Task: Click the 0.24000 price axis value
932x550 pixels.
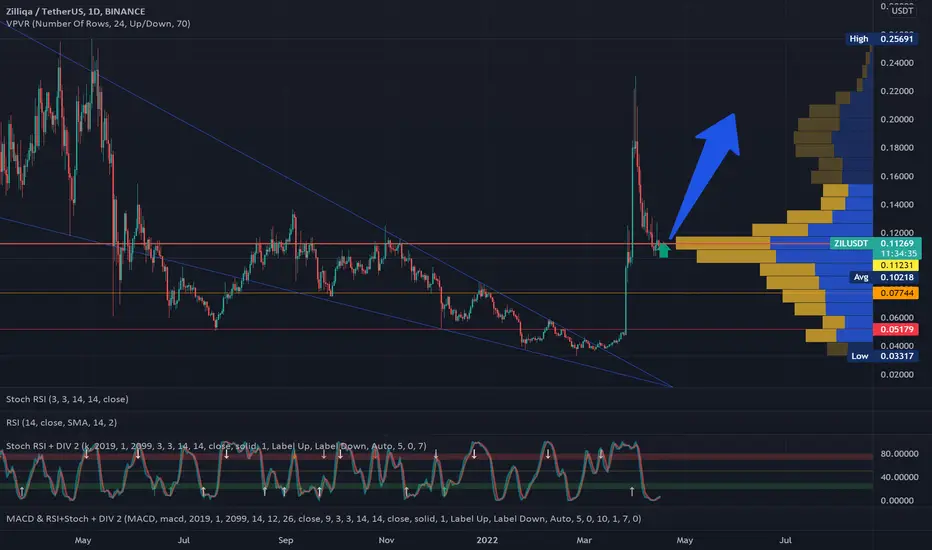Action: pos(897,63)
